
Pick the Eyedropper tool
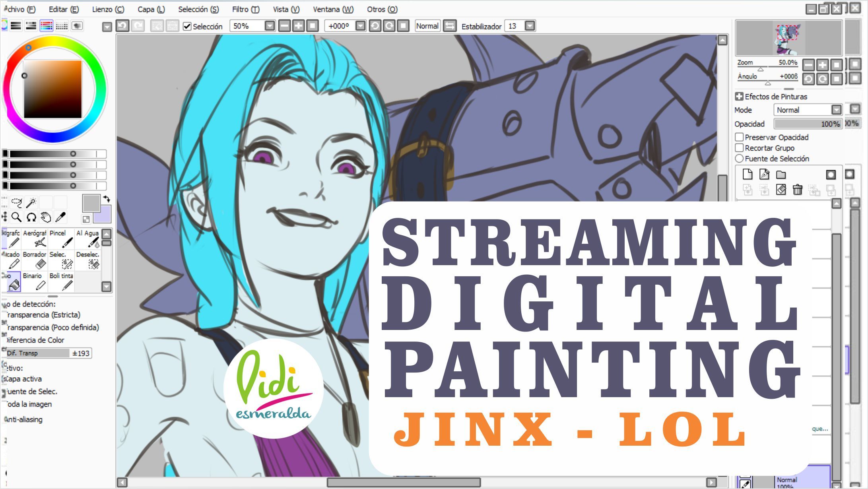coord(60,217)
